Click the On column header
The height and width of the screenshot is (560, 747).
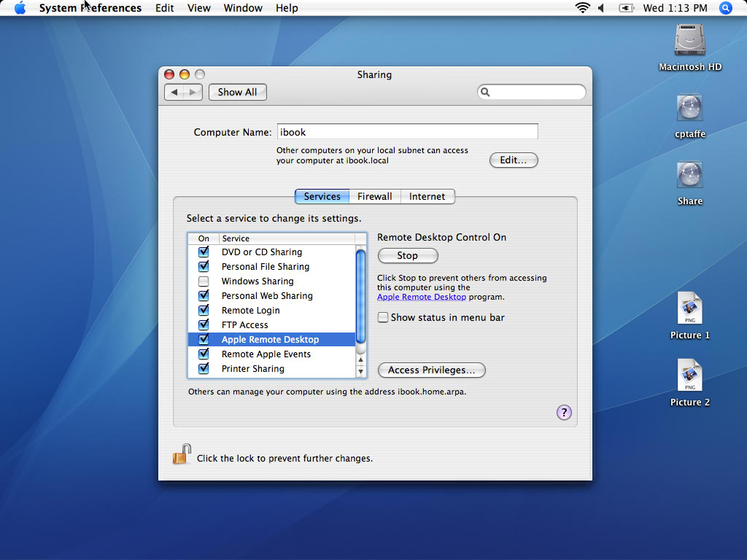point(204,238)
